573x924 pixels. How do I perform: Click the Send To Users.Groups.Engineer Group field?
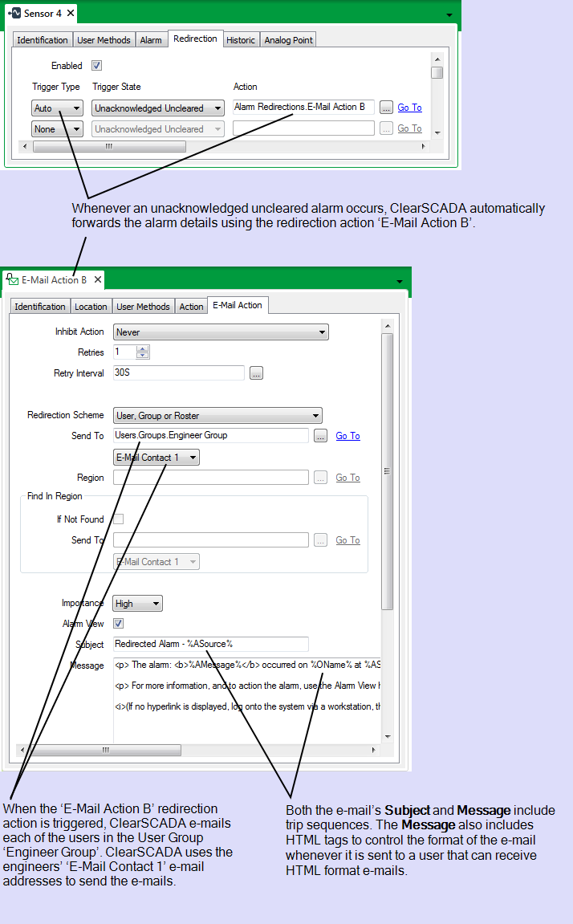211,435
